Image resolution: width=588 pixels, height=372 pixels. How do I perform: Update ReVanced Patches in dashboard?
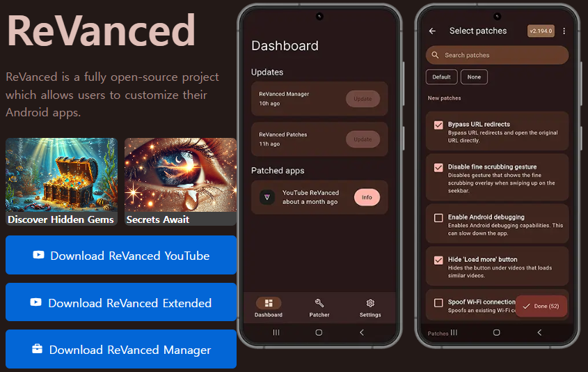pos(363,139)
